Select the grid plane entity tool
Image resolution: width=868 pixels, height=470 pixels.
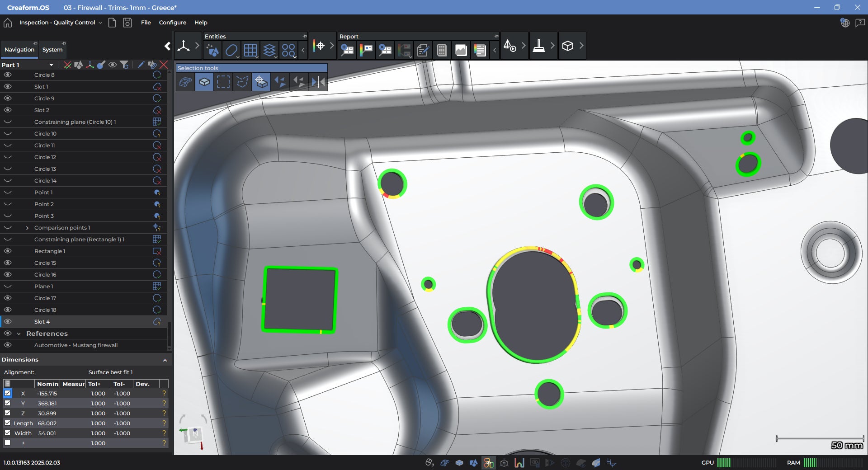click(250, 50)
